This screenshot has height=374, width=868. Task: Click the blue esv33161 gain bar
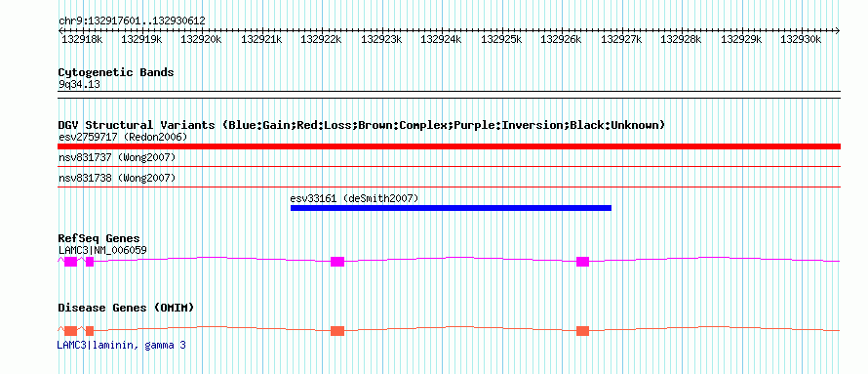[x=451, y=208]
